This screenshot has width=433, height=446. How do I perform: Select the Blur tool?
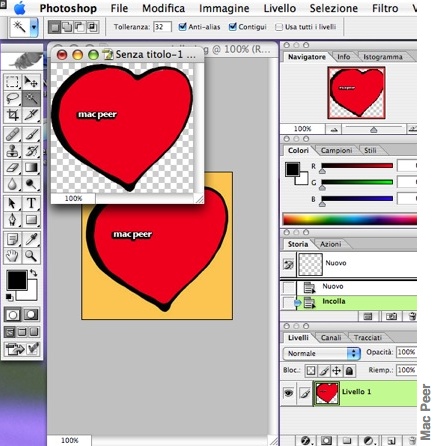click(13, 184)
